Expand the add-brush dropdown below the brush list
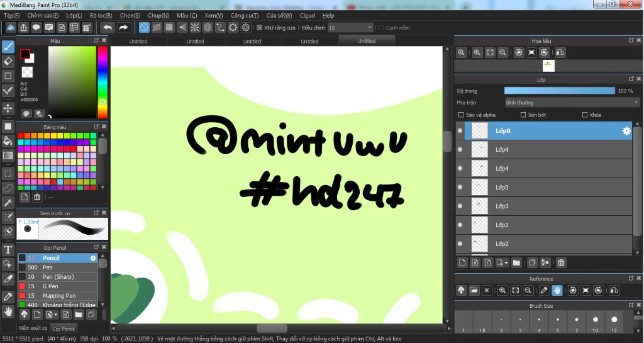 (56, 315)
